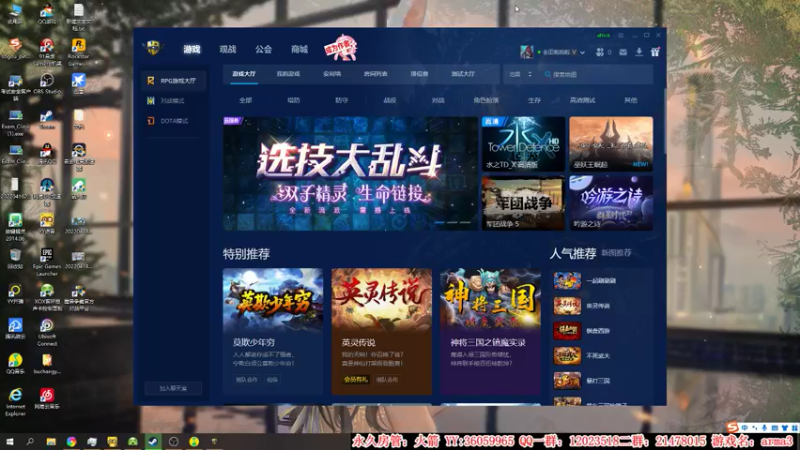Screen dimensions: 800x450
Task: Open the mail envelope icon
Action: coord(623,52)
